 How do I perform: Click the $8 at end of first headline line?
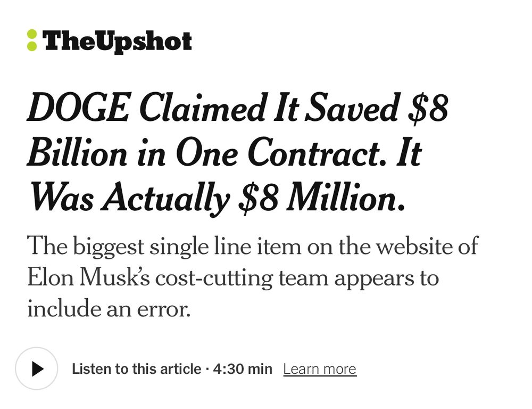[x=428, y=108]
